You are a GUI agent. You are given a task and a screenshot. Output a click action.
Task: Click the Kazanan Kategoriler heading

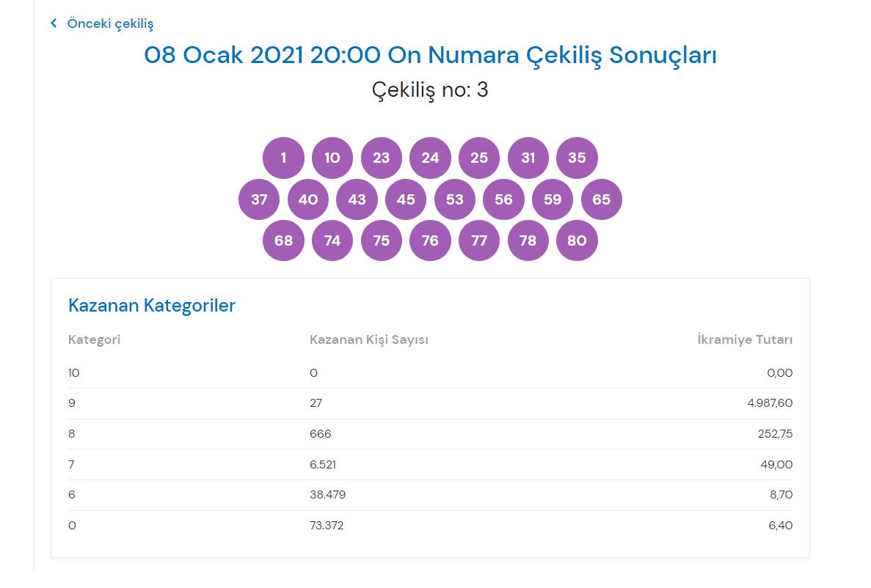click(152, 306)
